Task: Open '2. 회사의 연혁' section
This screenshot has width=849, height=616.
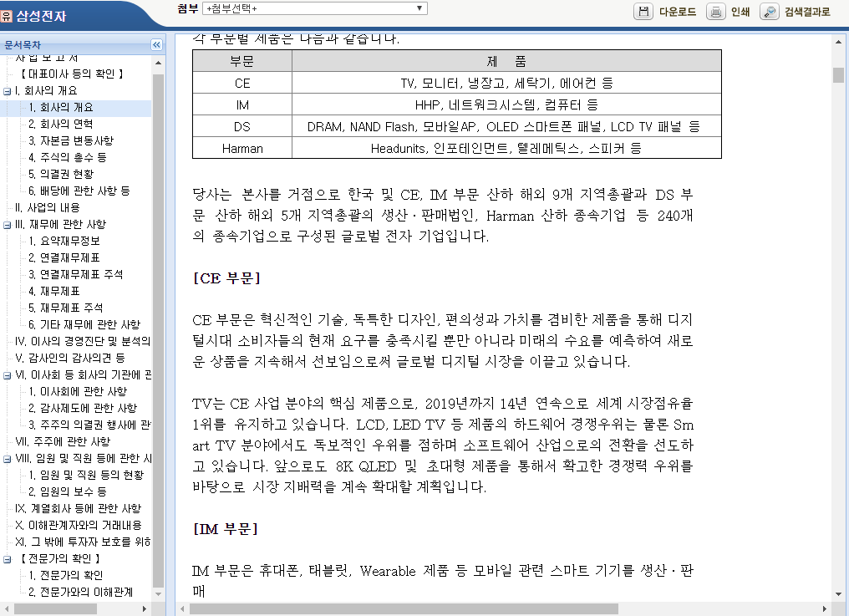Action: click(61, 124)
